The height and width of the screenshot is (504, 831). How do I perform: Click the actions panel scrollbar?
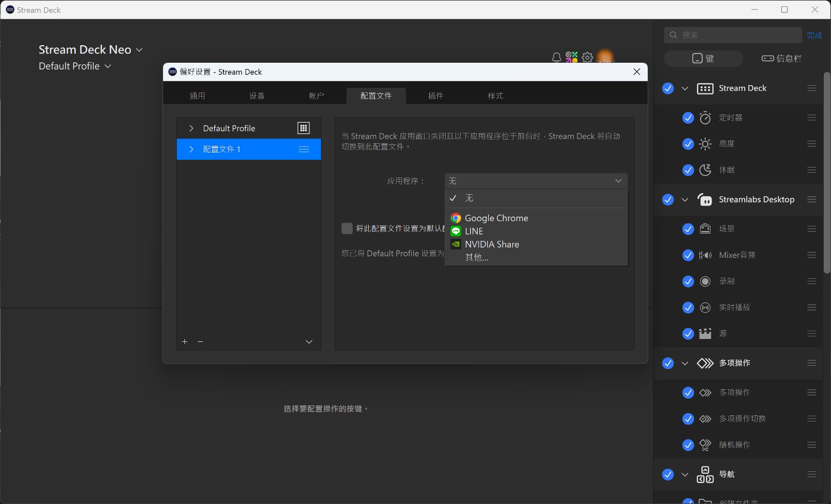click(x=827, y=173)
